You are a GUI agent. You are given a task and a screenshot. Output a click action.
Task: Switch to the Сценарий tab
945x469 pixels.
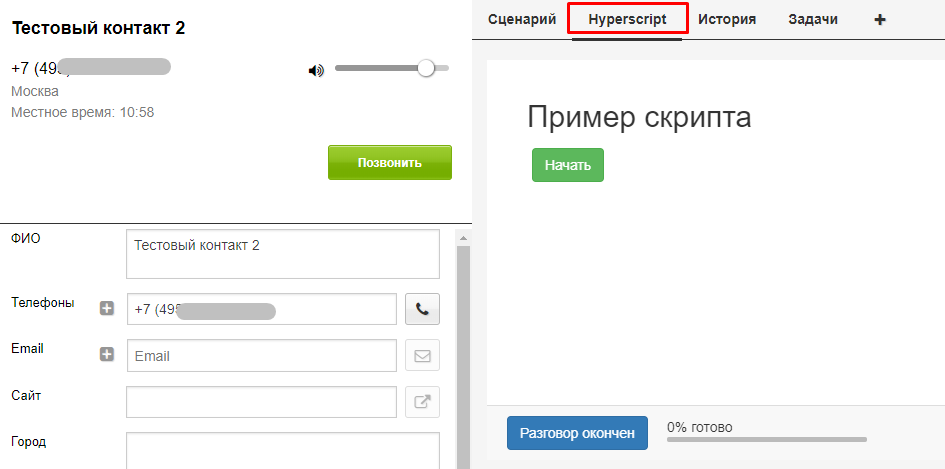point(522,19)
